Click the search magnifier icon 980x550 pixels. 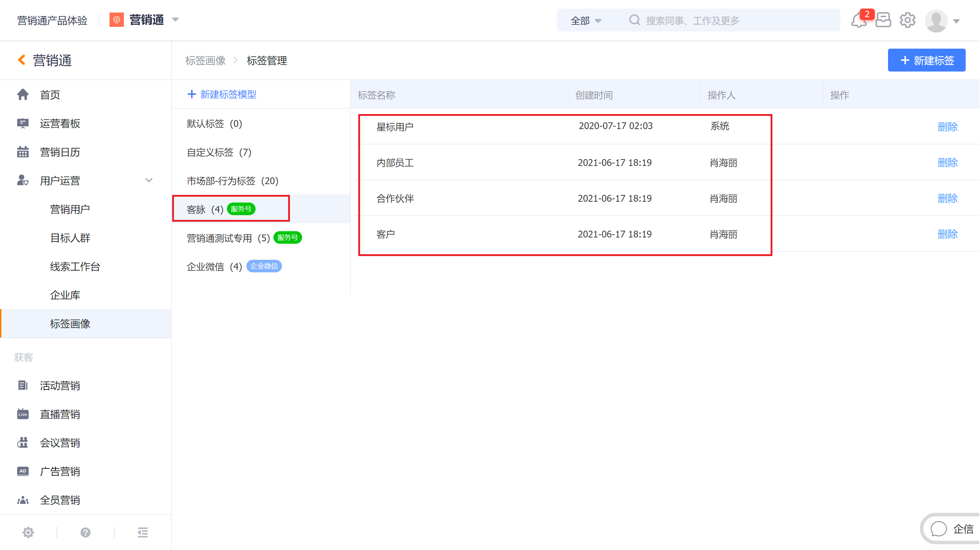coord(634,20)
